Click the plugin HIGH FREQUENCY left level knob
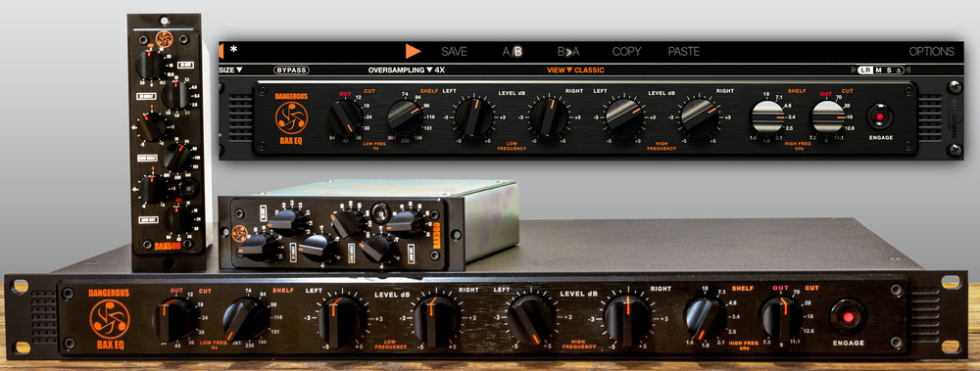 pos(623,116)
